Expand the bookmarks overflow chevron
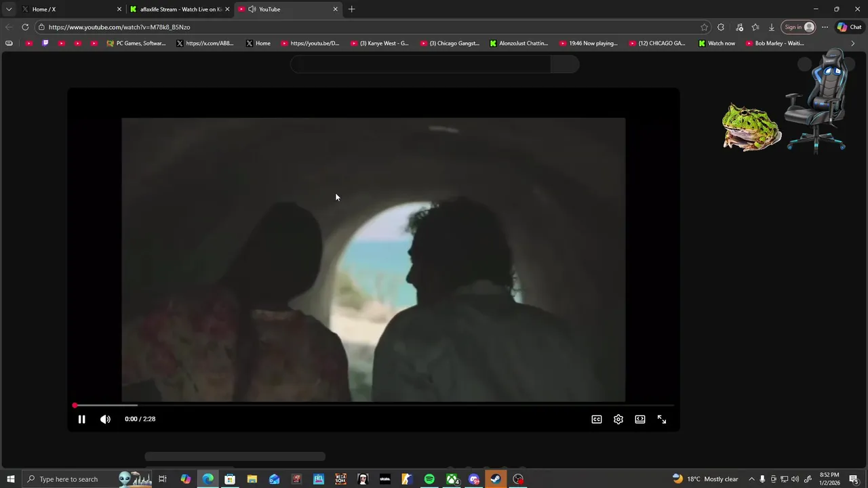Image resolution: width=868 pixels, height=488 pixels. [x=853, y=43]
